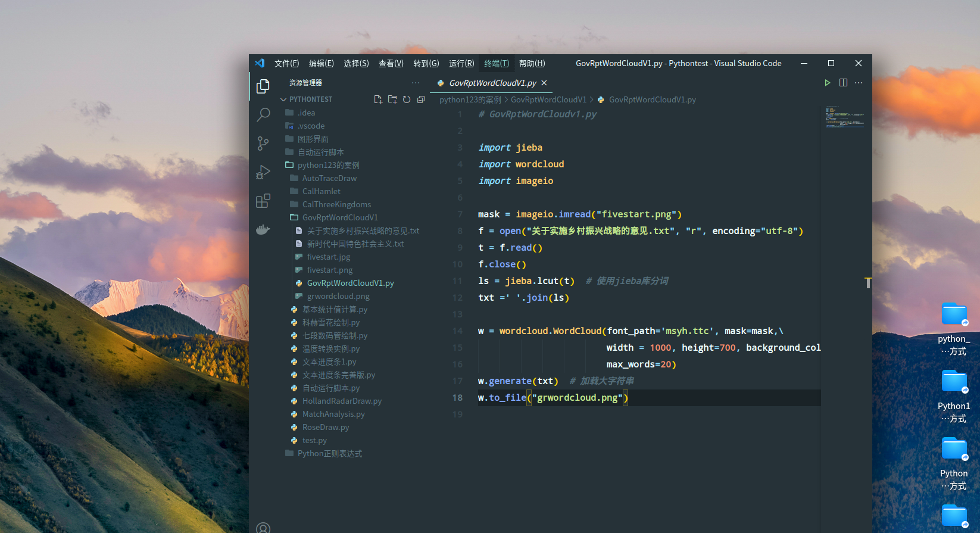Viewport: 980px width, 533px height.
Task: Run the Python file with play button
Action: coord(827,83)
